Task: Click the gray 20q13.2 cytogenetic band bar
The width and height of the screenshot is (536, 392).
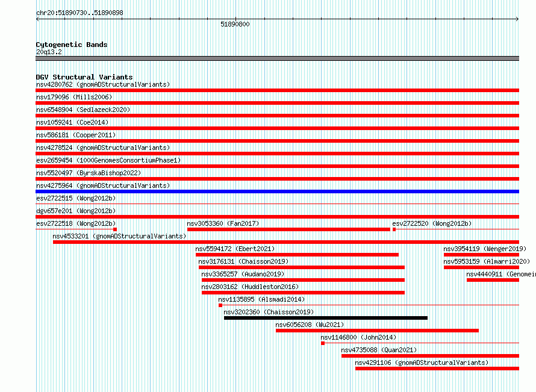Action: pyautogui.click(x=277, y=58)
